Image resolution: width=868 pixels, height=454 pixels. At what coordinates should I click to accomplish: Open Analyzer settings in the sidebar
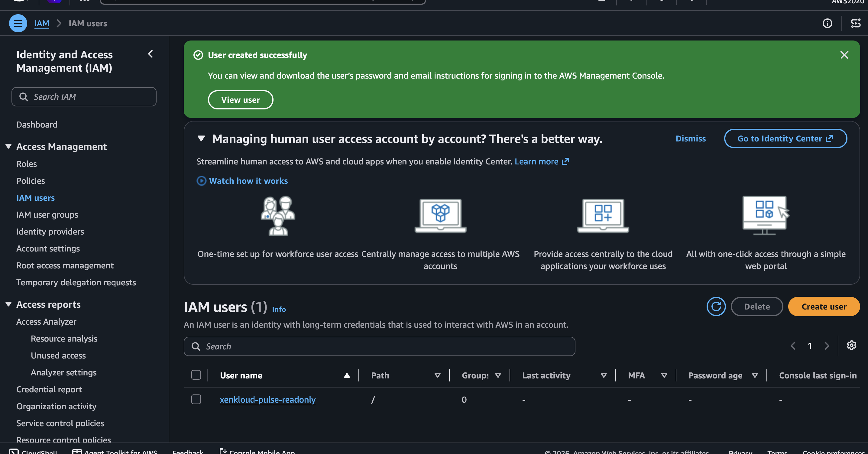point(64,372)
